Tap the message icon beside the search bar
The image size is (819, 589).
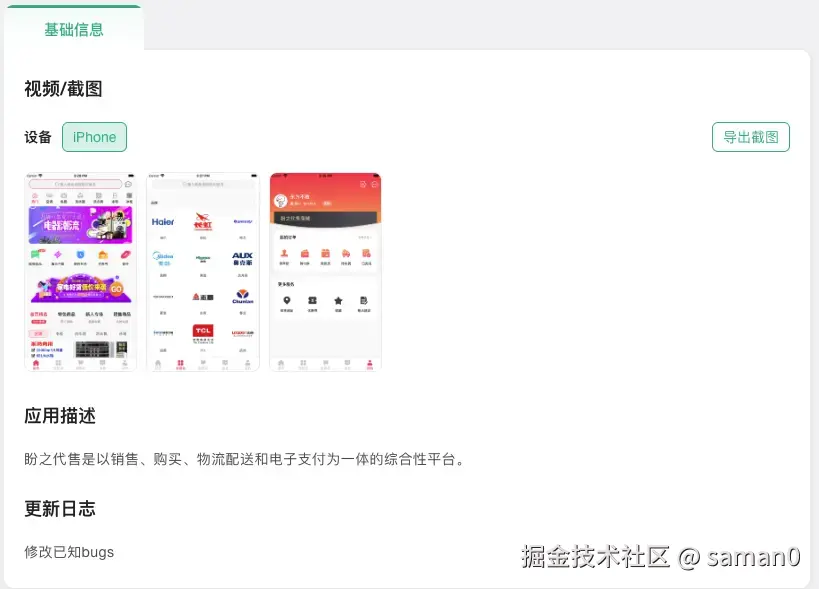click(128, 184)
